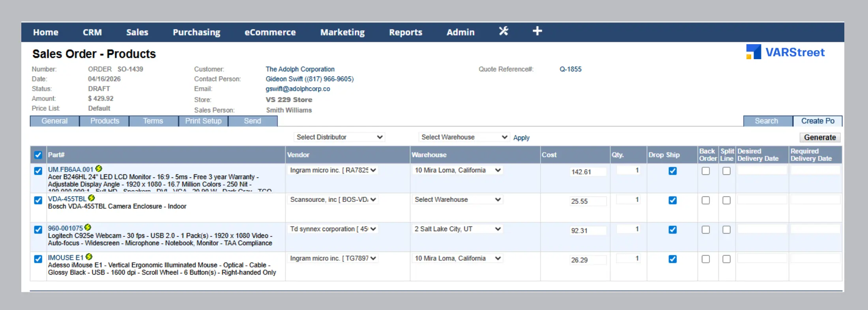Open Td synnex vendor dropdown

pyautogui.click(x=333, y=229)
